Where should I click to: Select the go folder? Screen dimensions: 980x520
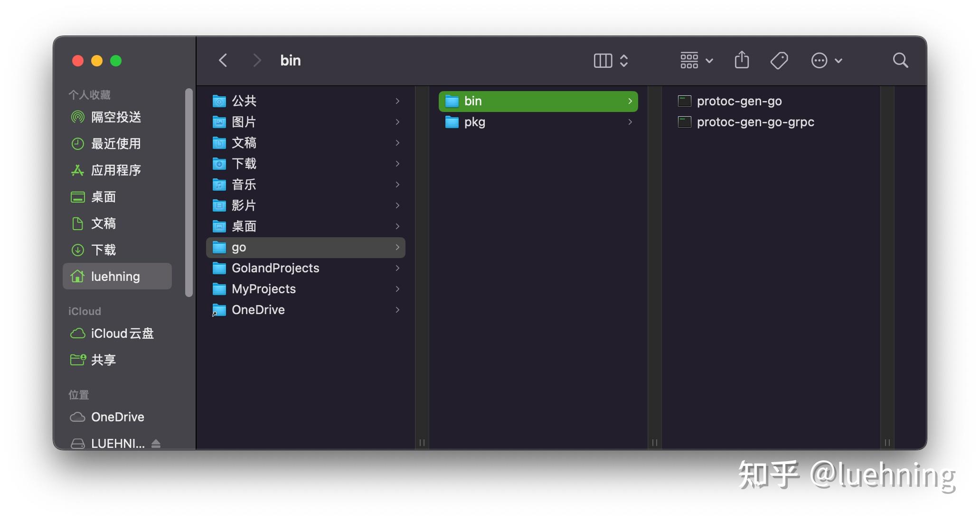click(x=306, y=247)
